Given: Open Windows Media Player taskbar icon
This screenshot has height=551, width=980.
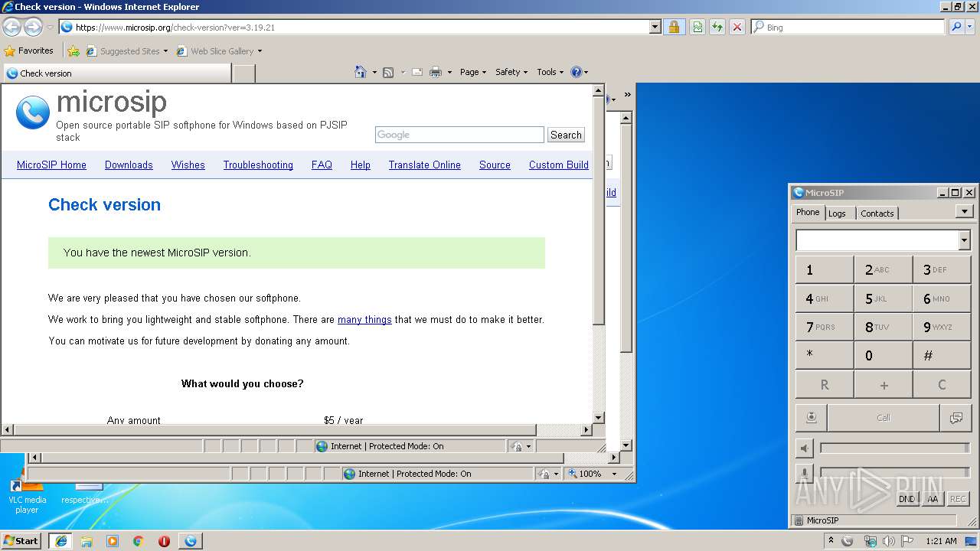Looking at the screenshot, I should pyautogui.click(x=113, y=541).
